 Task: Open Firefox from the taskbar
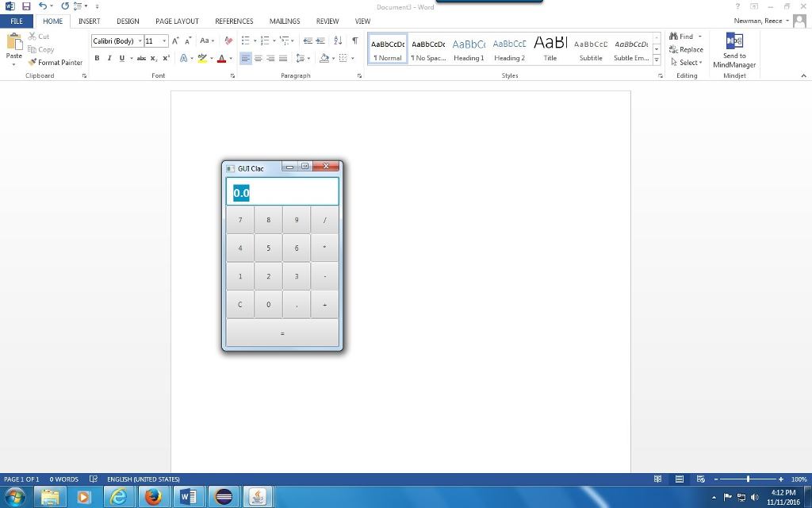pyautogui.click(x=153, y=498)
